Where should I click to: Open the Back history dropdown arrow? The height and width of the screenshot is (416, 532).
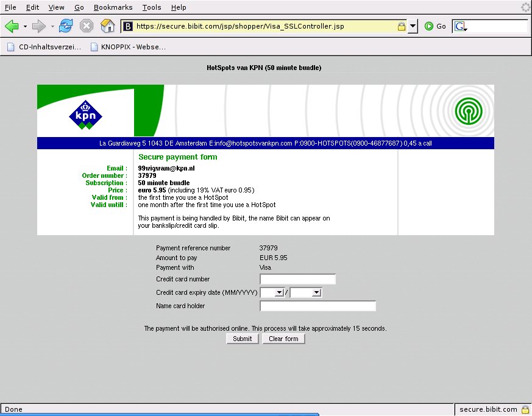coord(25,26)
